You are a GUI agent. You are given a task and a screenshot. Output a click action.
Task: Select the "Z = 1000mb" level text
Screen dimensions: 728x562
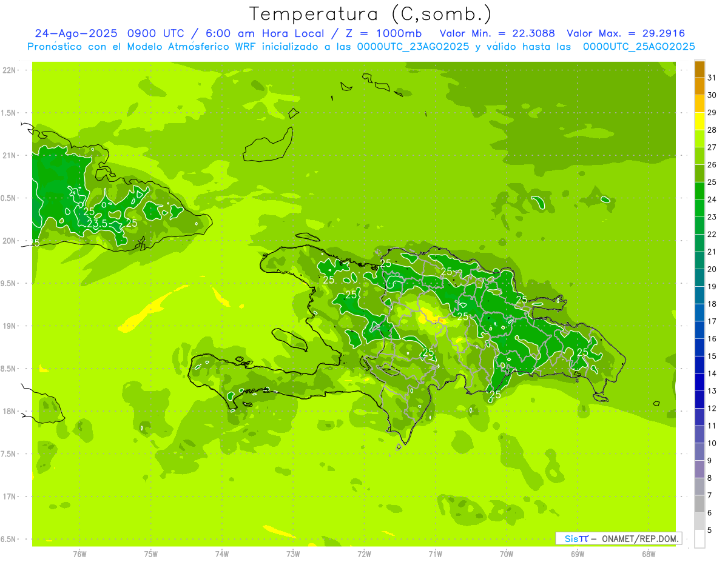click(x=383, y=34)
